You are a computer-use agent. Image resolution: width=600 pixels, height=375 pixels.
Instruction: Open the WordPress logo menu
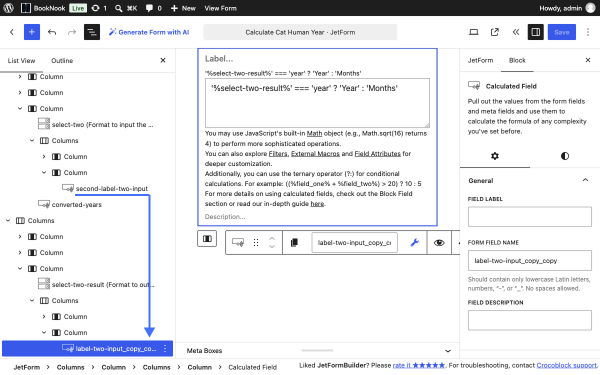coord(8,8)
